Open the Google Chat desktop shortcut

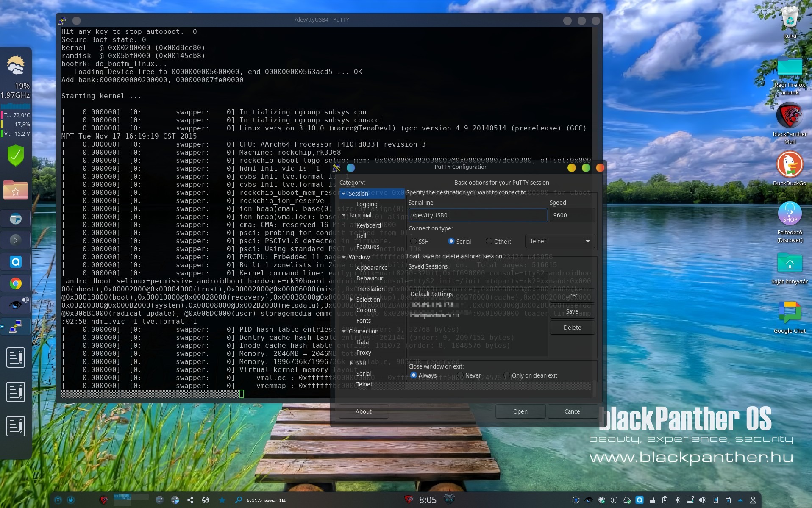[x=789, y=313]
